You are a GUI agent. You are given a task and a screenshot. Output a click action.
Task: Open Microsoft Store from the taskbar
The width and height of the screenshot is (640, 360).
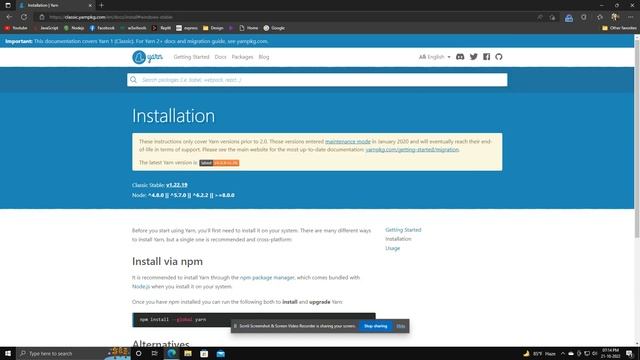(x=204, y=353)
